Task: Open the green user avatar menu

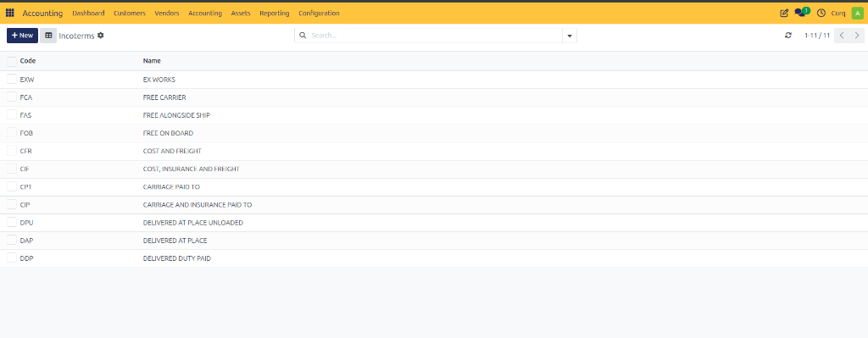Action: 857,13
